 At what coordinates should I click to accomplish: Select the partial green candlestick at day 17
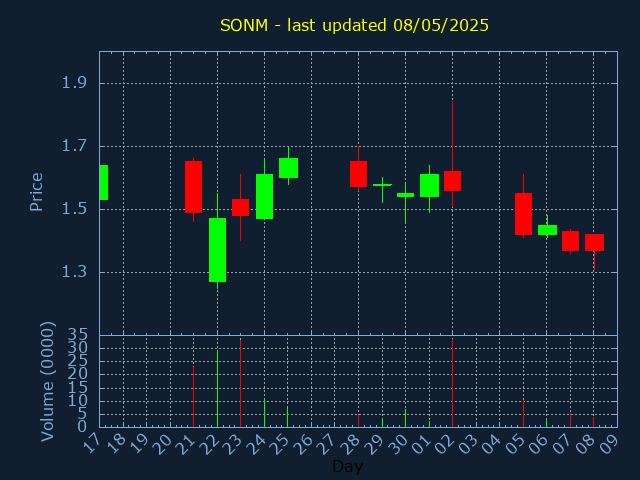click(104, 182)
